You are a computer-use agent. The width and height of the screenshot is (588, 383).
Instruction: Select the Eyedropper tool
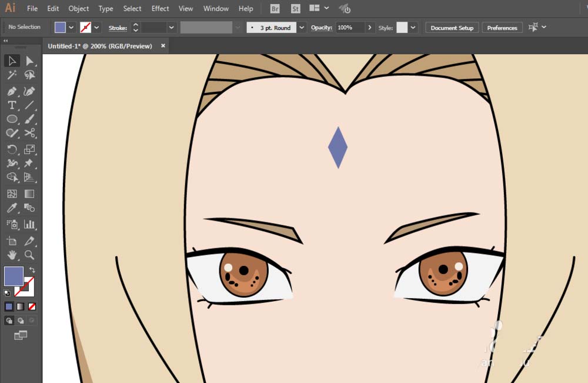[x=12, y=208]
